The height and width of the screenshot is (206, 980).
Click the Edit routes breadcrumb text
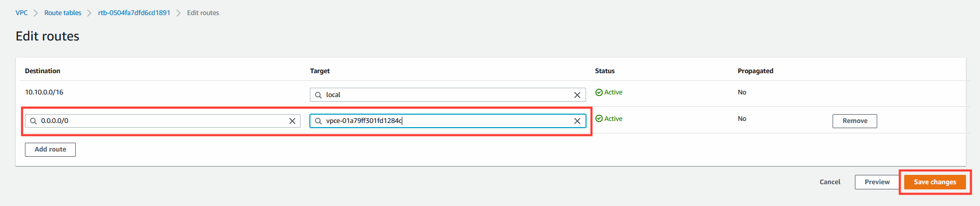(203, 13)
